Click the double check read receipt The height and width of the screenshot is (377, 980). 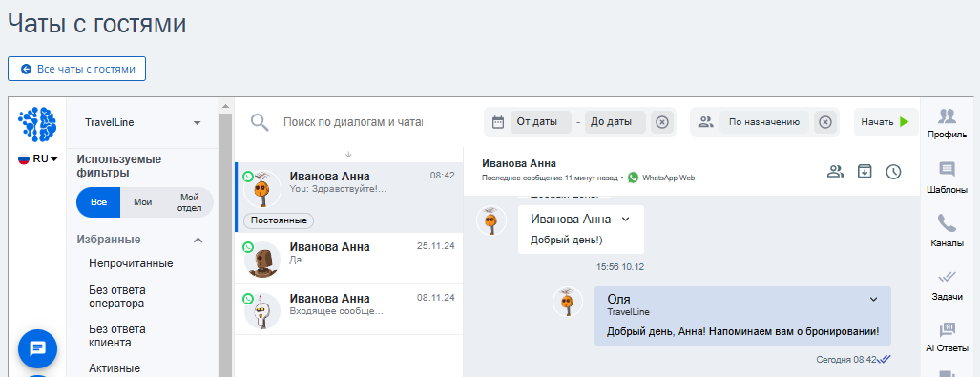(x=884, y=359)
